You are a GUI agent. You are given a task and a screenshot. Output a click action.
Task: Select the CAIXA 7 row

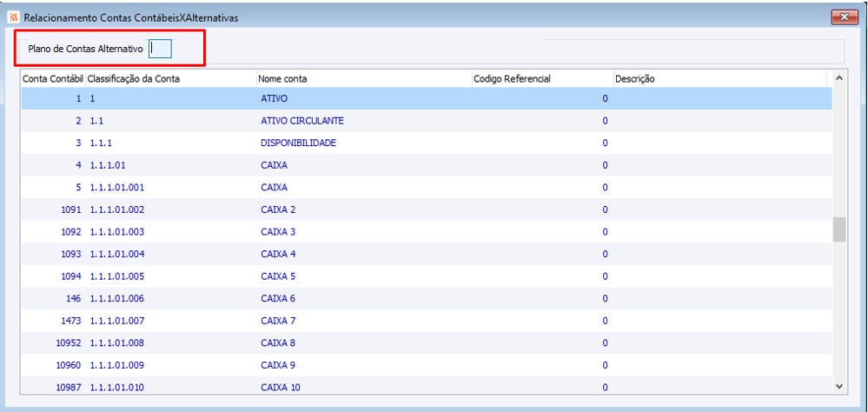pos(427,321)
